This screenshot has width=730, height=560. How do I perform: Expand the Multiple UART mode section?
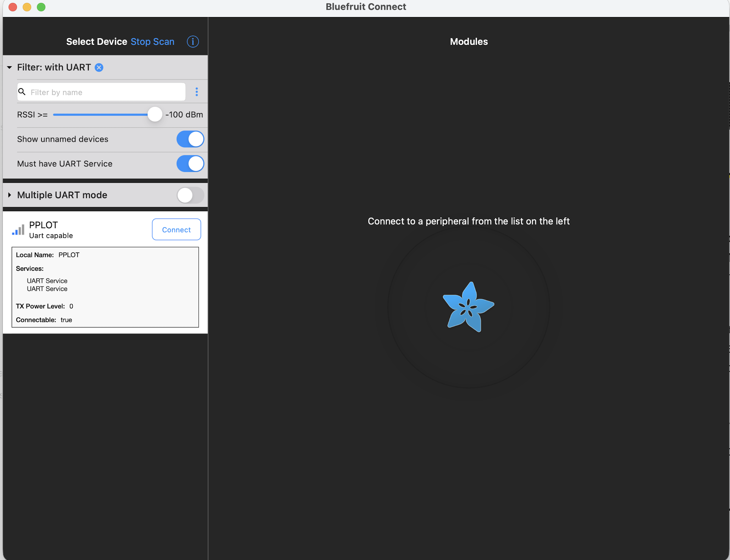pyautogui.click(x=10, y=195)
